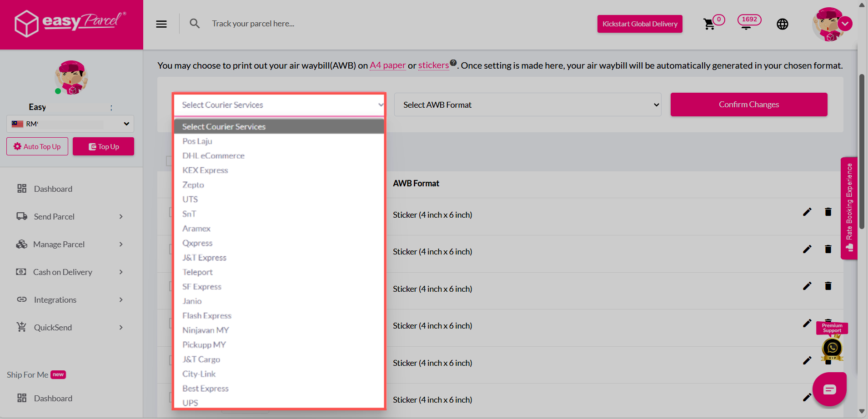Click the Confirm Changes button
The image size is (868, 419).
pyautogui.click(x=749, y=105)
